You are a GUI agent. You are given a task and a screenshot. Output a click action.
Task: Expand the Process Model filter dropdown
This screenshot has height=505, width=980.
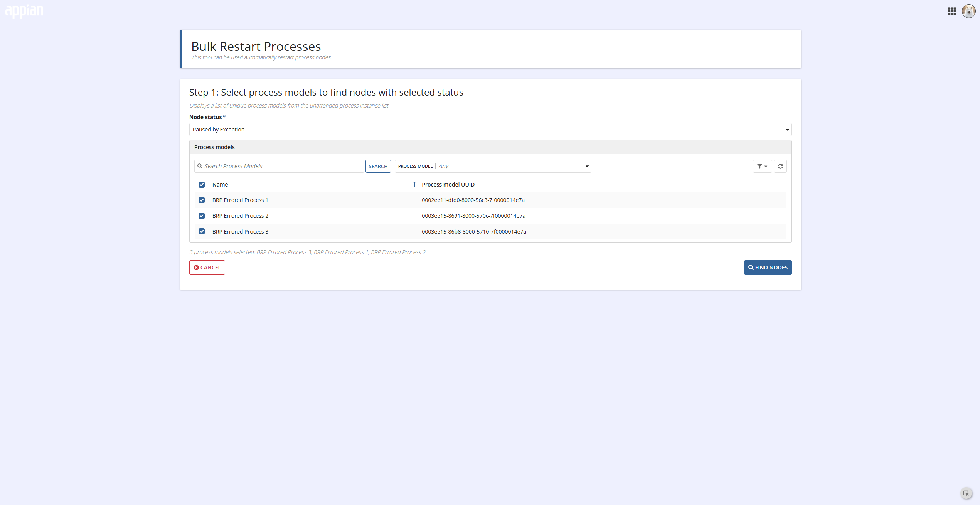[x=493, y=166]
